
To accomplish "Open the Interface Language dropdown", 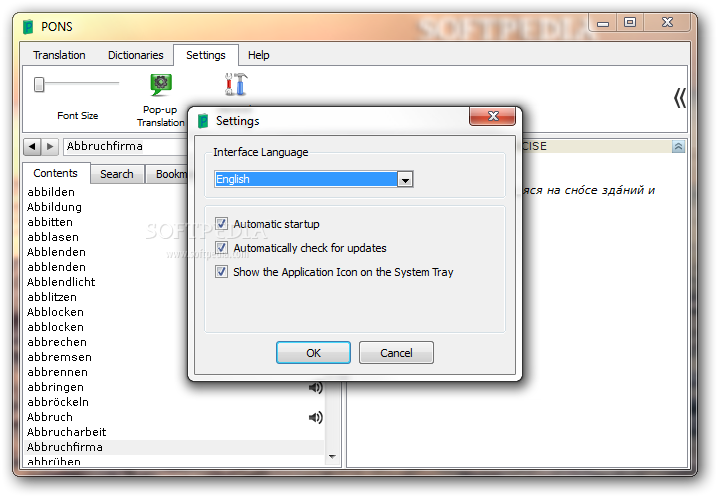I will tap(405, 179).
